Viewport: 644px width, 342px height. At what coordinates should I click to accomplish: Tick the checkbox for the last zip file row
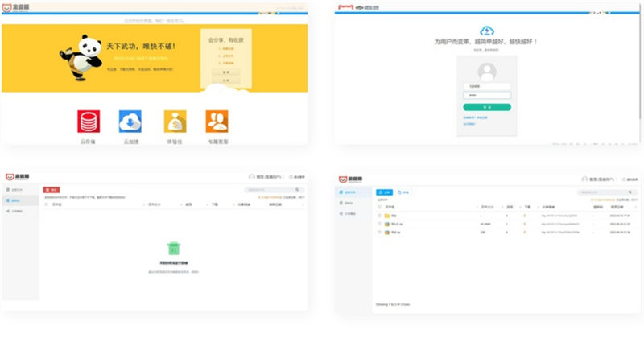tap(379, 233)
